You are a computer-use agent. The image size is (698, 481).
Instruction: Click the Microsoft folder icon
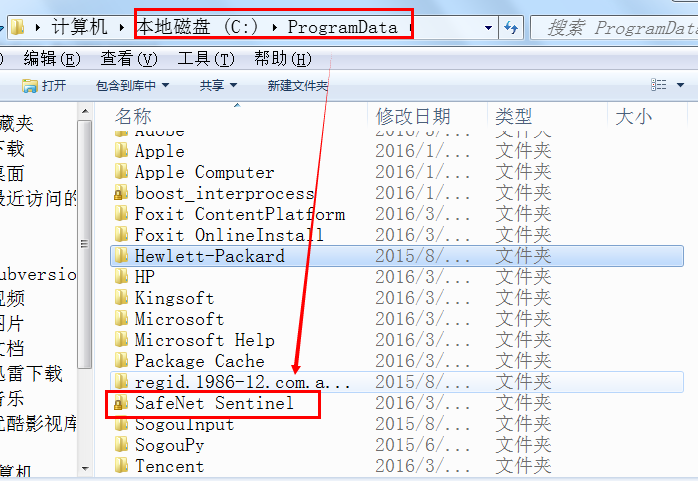coord(121,319)
